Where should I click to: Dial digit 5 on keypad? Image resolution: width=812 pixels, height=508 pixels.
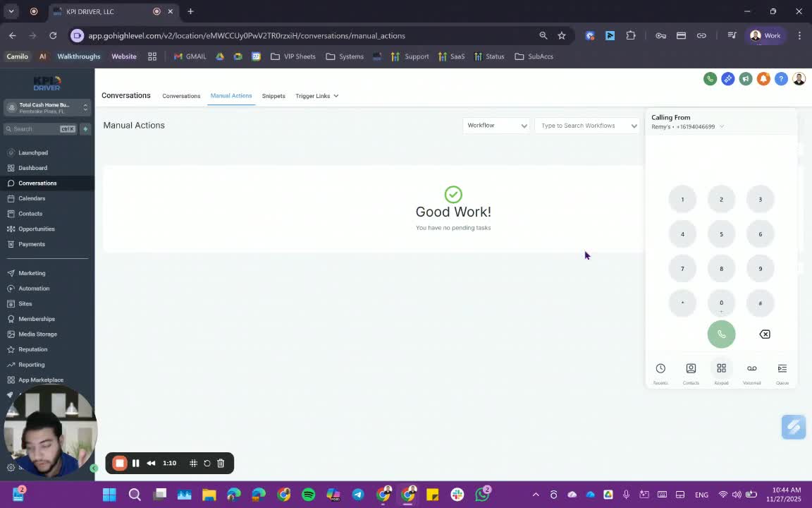(721, 234)
